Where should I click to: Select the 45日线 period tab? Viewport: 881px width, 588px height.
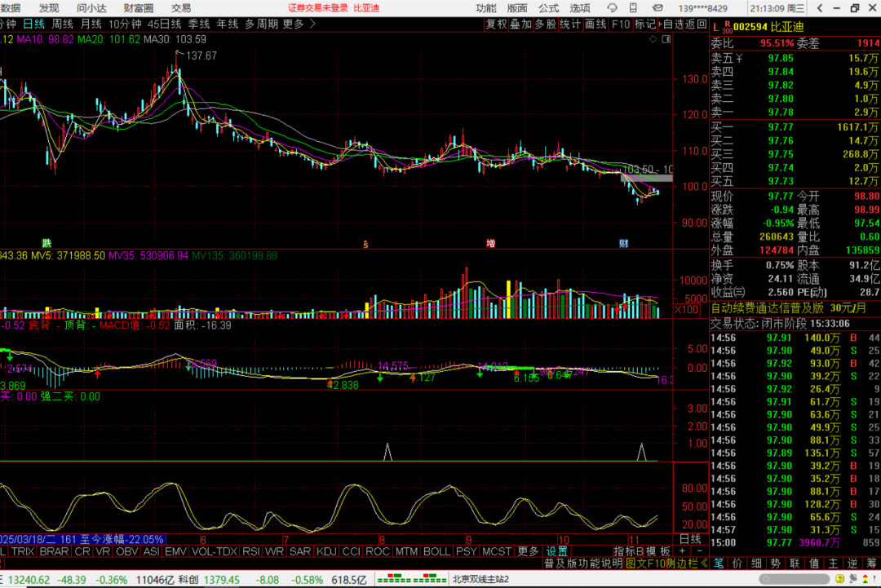point(165,24)
